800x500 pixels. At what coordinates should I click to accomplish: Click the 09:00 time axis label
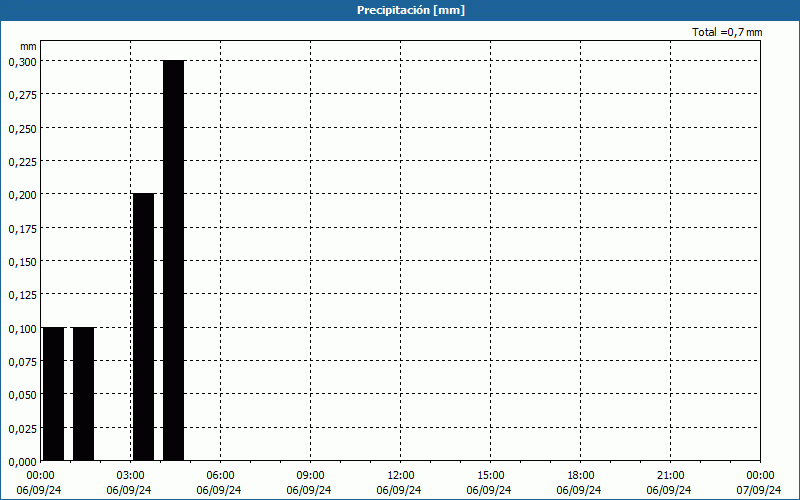point(310,476)
